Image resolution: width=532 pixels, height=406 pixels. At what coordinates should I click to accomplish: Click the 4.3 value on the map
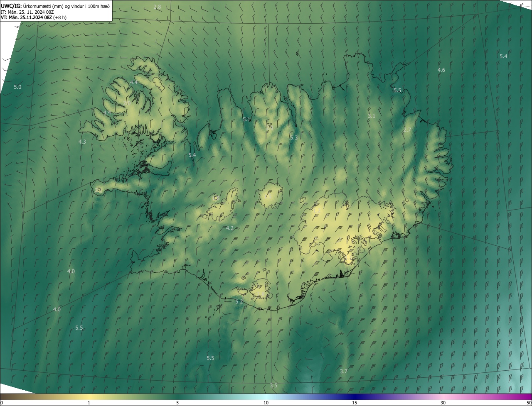click(82, 142)
